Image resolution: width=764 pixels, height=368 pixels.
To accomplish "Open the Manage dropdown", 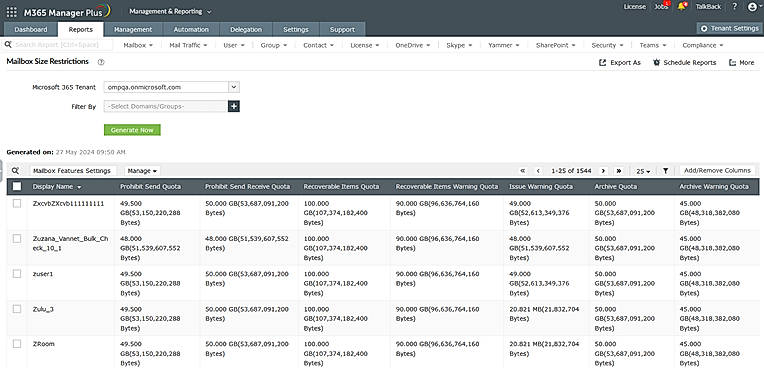I will [x=142, y=171].
